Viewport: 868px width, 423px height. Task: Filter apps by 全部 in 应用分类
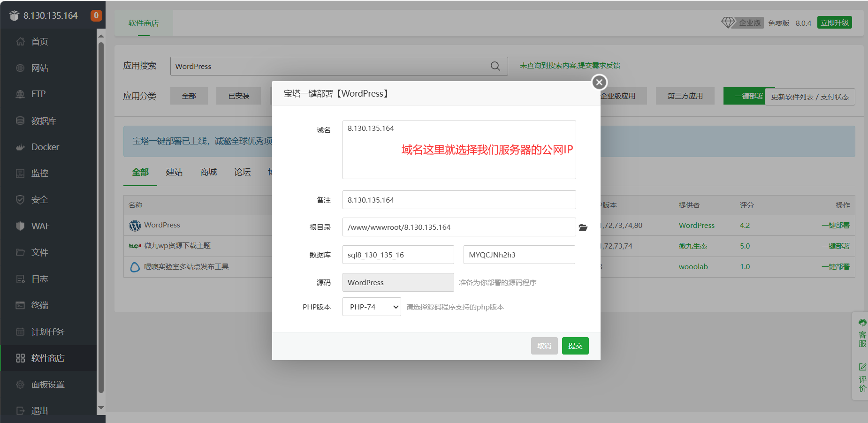[x=189, y=96]
